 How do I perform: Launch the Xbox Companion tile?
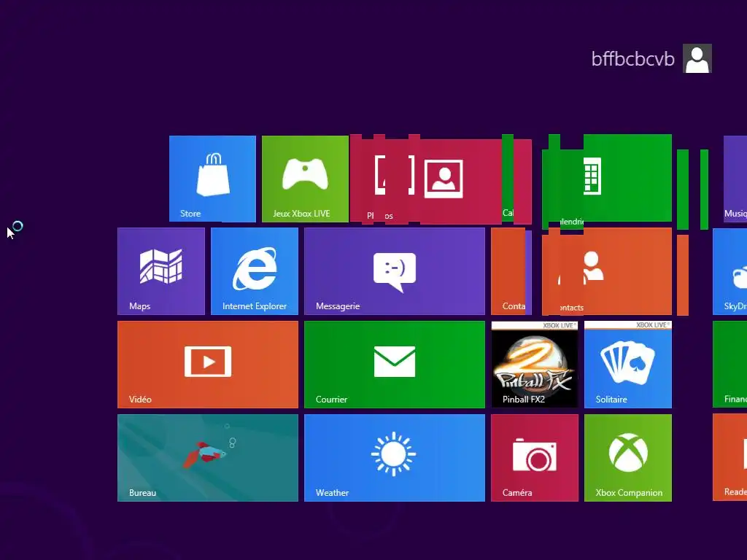(x=628, y=458)
